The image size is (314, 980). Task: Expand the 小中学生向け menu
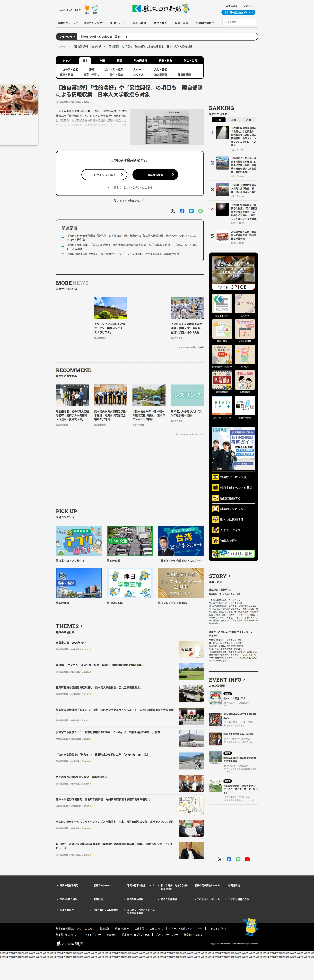click(x=205, y=23)
